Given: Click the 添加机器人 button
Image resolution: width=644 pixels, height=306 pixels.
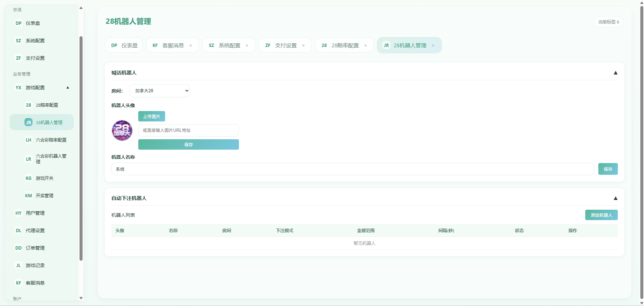Looking at the screenshot, I should 601,215.
